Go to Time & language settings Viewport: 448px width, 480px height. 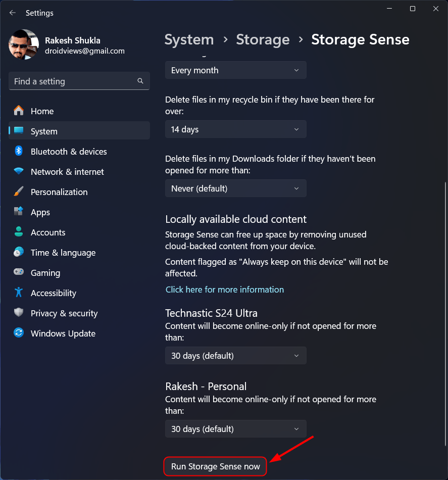63,253
